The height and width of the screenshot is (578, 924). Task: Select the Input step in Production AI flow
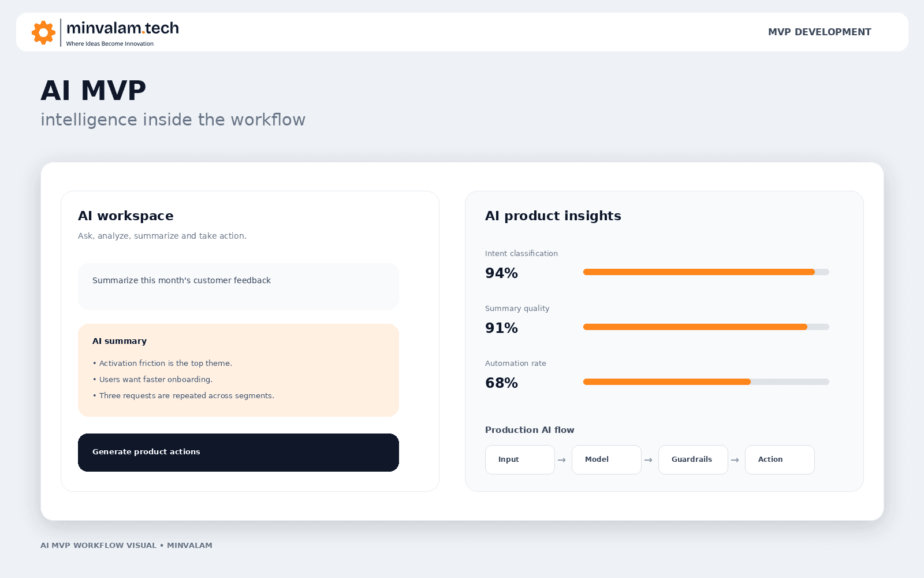(x=520, y=460)
